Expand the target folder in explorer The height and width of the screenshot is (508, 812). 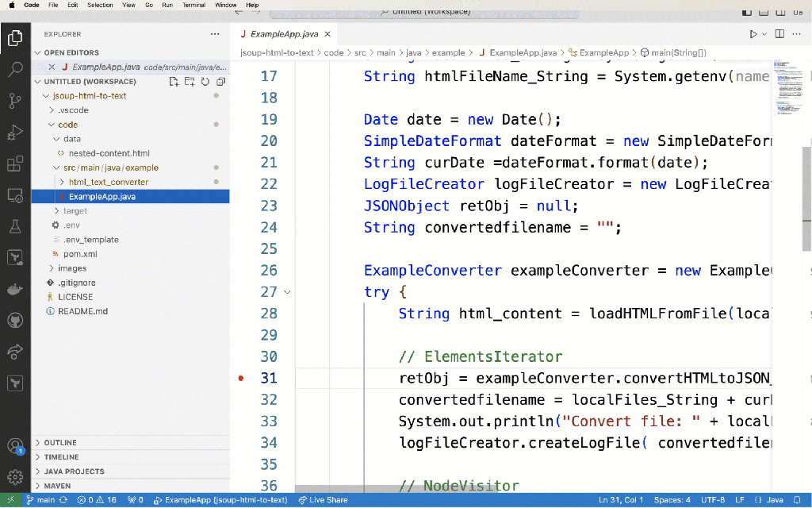(x=75, y=211)
